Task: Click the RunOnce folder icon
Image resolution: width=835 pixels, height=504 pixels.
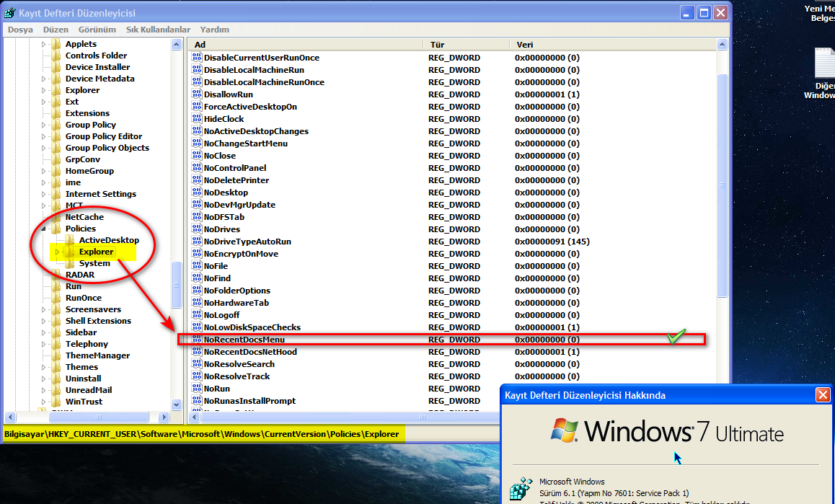Action: 56,298
